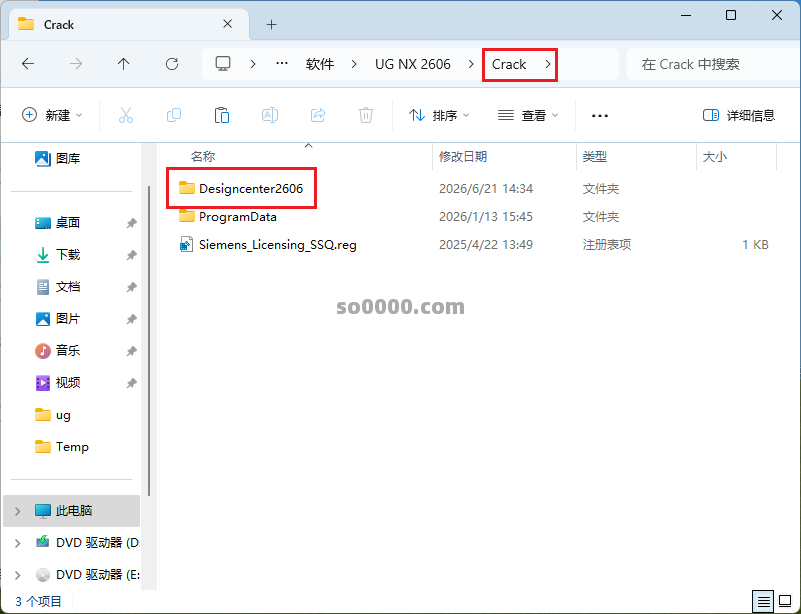Expand chevron after the This PC icon
The image size is (801, 614).
click(253, 64)
